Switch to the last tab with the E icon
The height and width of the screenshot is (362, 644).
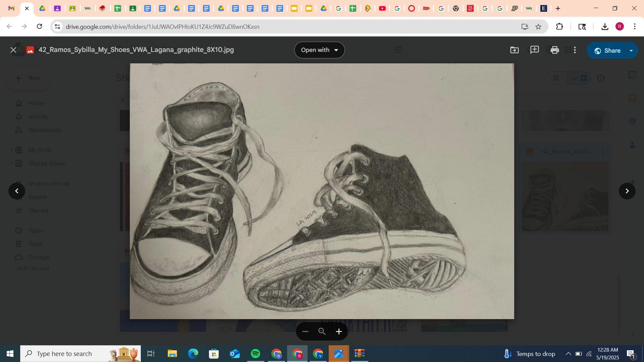tap(544, 8)
